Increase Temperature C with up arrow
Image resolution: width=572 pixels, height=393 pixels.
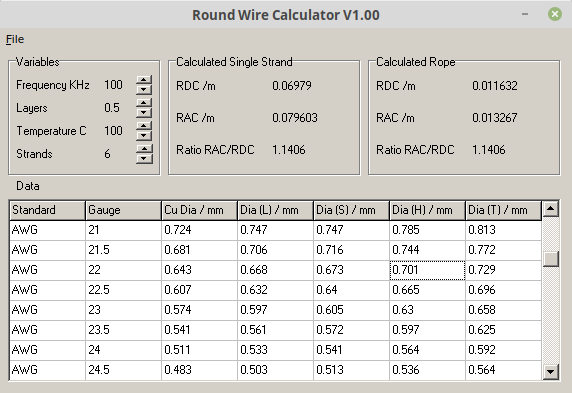[144, 126]
